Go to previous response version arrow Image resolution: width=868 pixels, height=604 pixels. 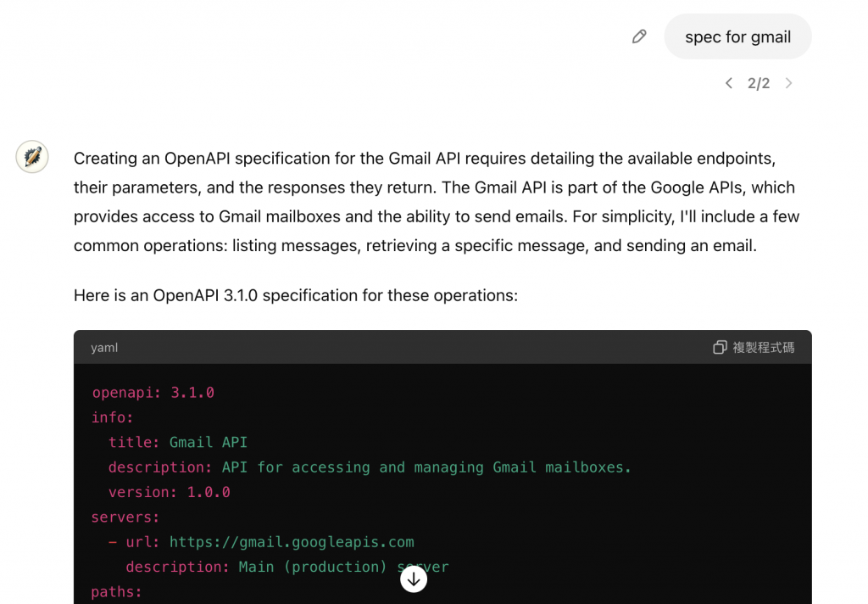coord(729,83)
